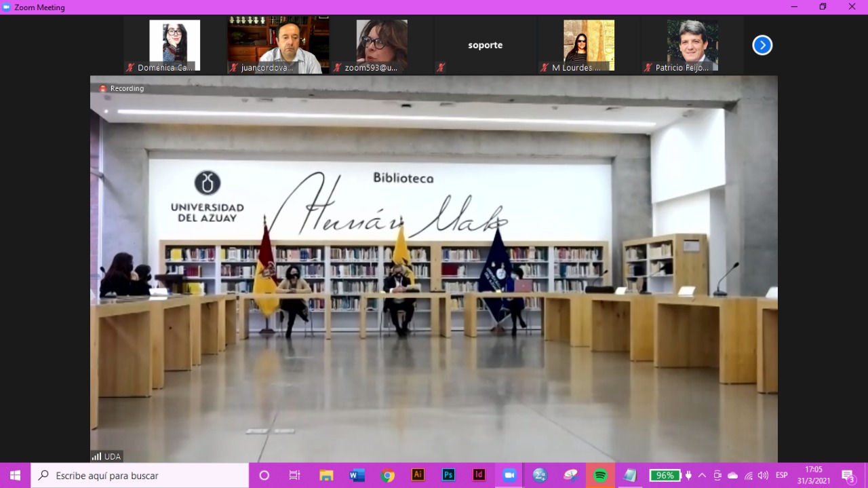868x488 pixels.
Task: Open Wi-Fi network tray icon
Action: pos(748,475)
